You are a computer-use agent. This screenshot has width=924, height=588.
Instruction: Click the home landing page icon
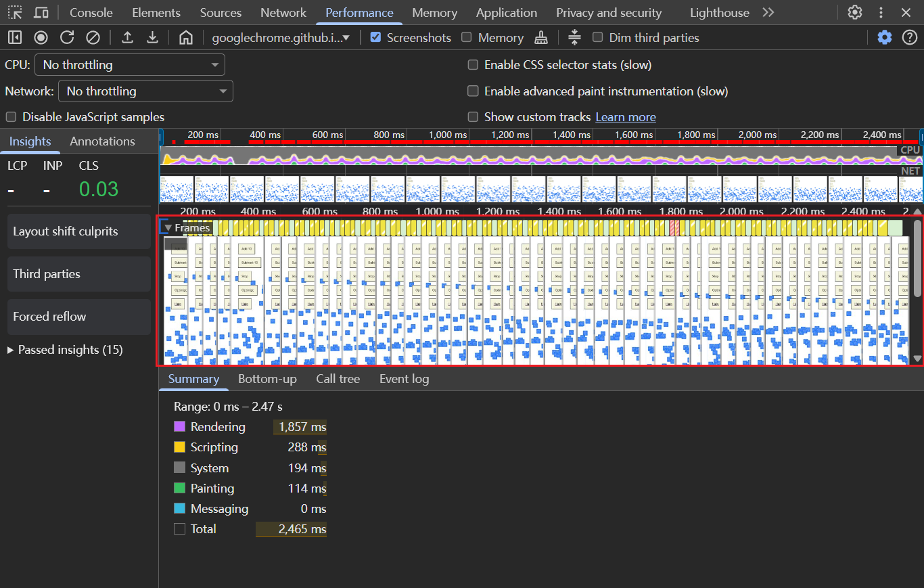pos(186,38)
